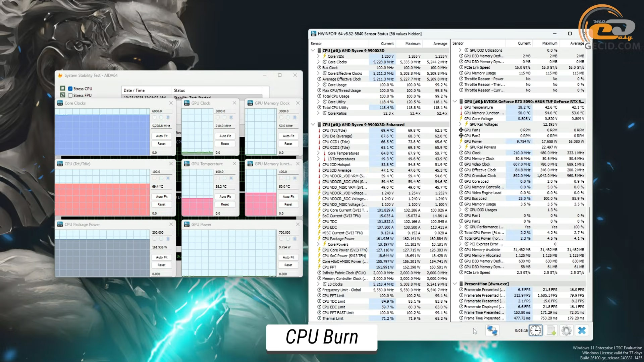Click the HWiNFO remote monitoring network icon
Viewport: 644px width, 362px height.
point(492,330)
